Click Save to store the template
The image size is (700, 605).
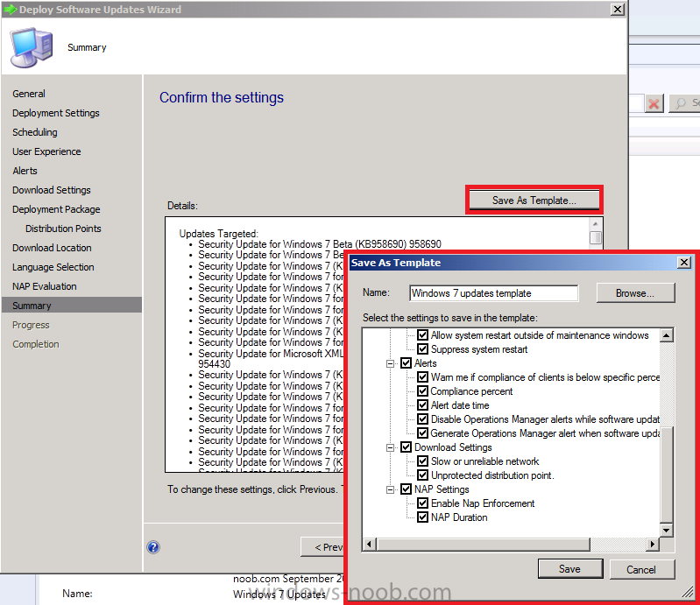point(570,569)
